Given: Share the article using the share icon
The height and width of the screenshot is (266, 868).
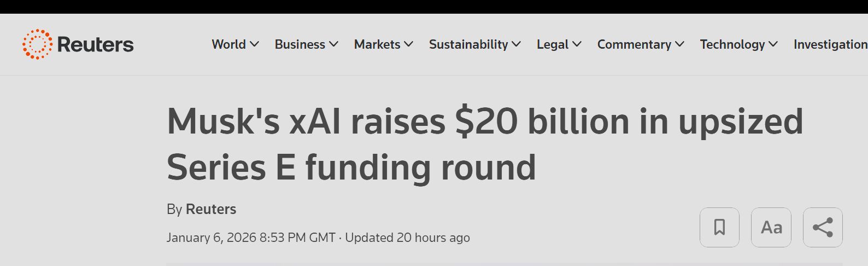Looking at the screenshot, I should click(822, 227).
